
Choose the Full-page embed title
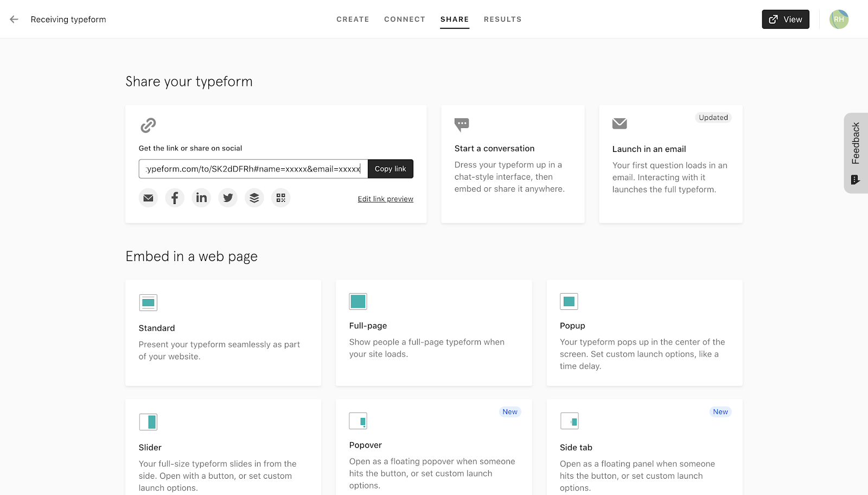click(x=368, y=326)
